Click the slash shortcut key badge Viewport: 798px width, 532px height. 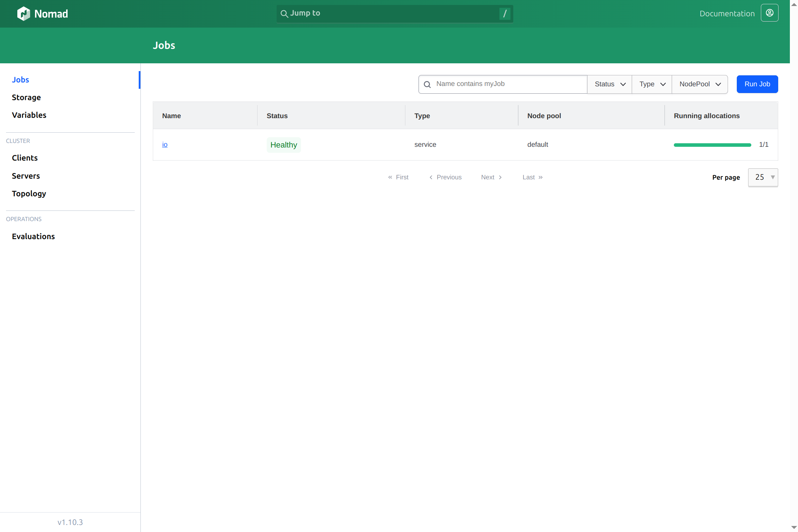pyautogui.click(x=504, y=14)
